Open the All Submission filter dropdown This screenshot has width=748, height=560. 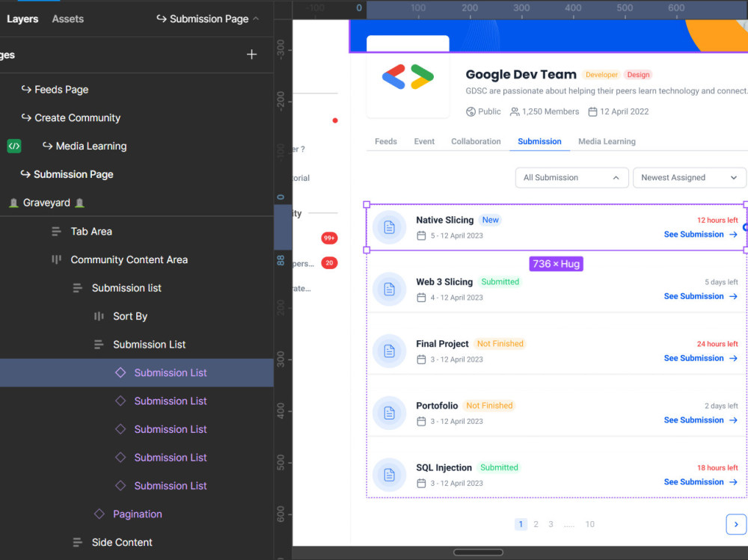[571, 177]
